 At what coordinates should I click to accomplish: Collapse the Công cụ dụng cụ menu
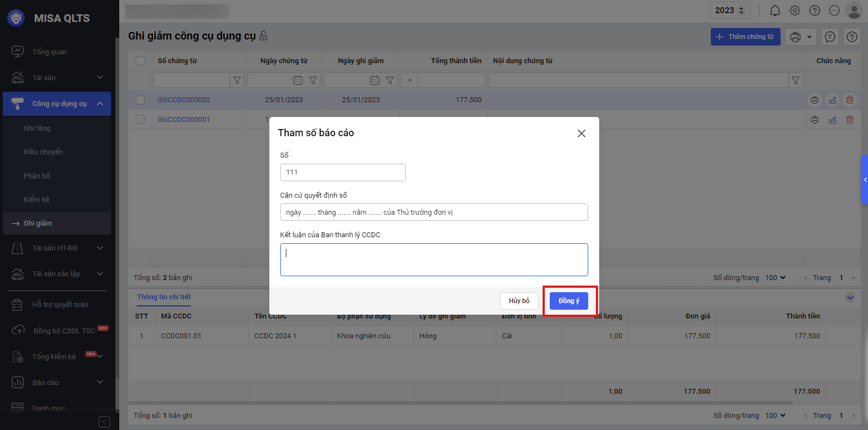(99, 104)
